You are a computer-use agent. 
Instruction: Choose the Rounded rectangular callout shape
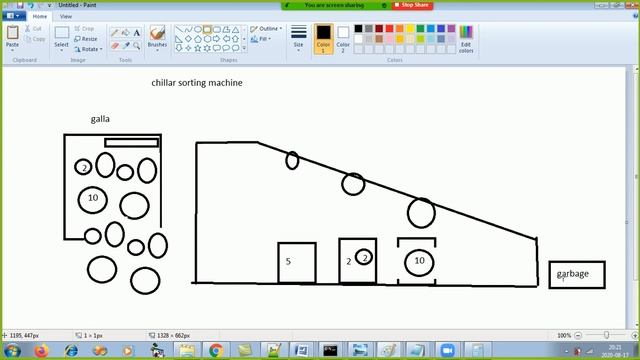(217, 48)
